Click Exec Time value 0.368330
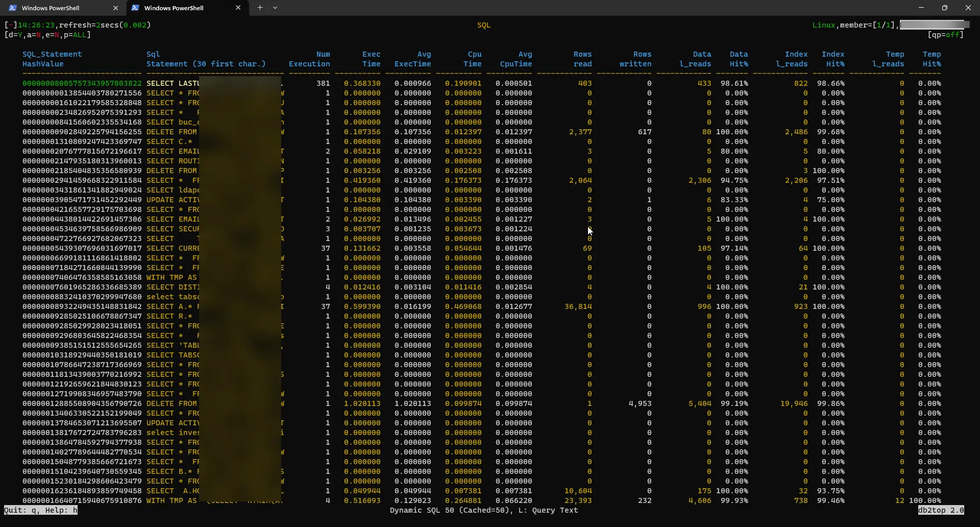This screenshot has width=980, height=527. [362, 83]
